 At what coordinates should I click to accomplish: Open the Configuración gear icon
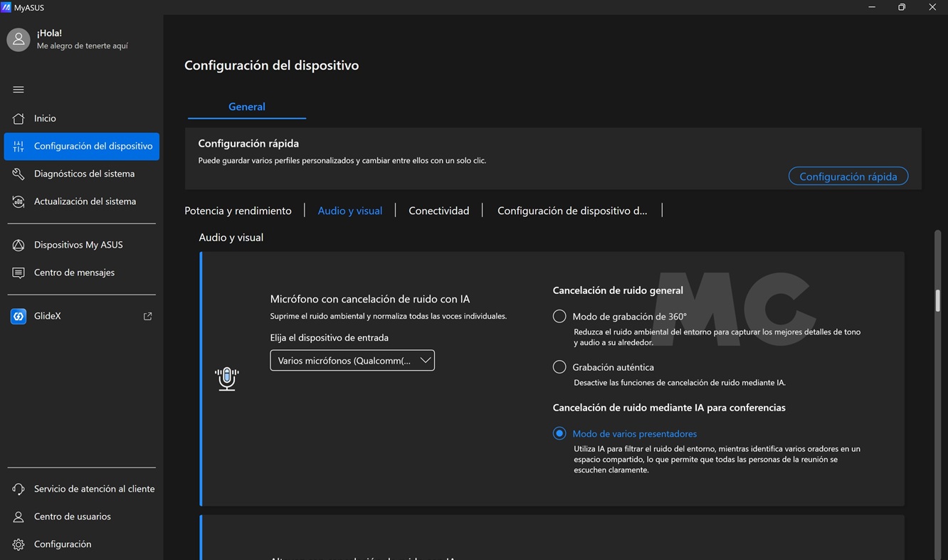19,545
